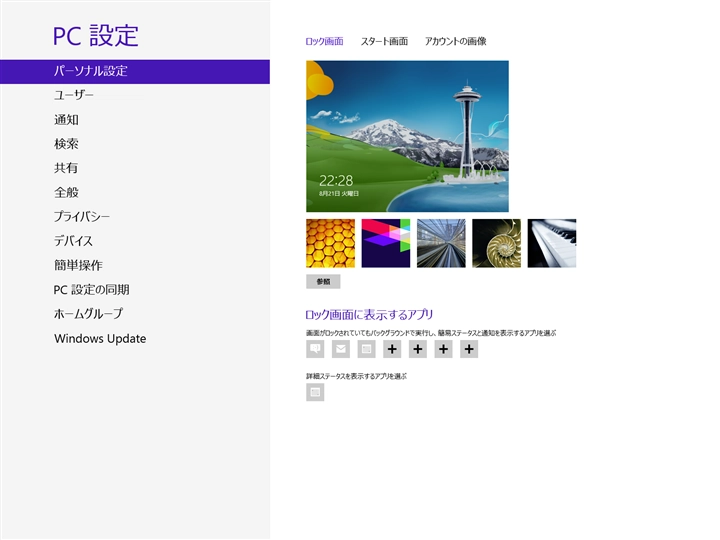
Task: Select パーソナル設定 in the sidebar
Action: [x=135, y=71]
